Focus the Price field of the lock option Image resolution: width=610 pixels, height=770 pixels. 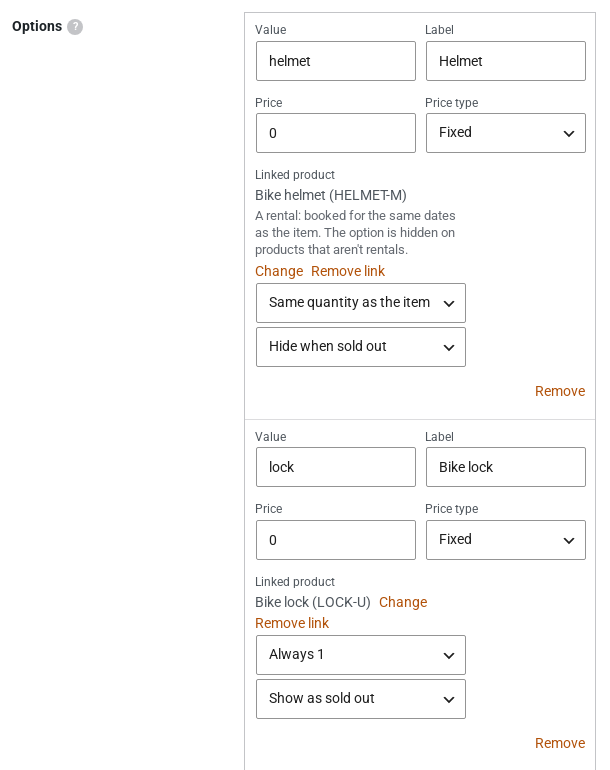[x=335, y=540]
